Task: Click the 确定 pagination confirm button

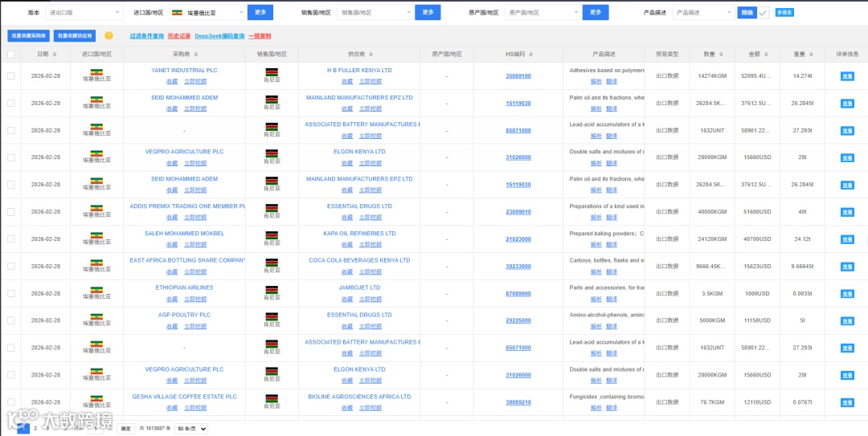Action: pyautogui.click(x=126, y=429)
